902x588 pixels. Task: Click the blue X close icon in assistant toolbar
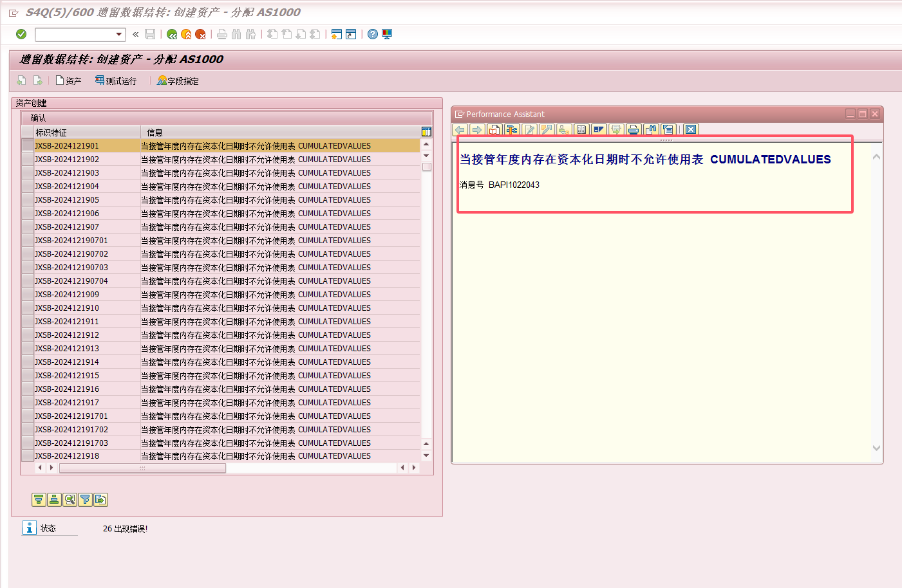pos(691,130)
